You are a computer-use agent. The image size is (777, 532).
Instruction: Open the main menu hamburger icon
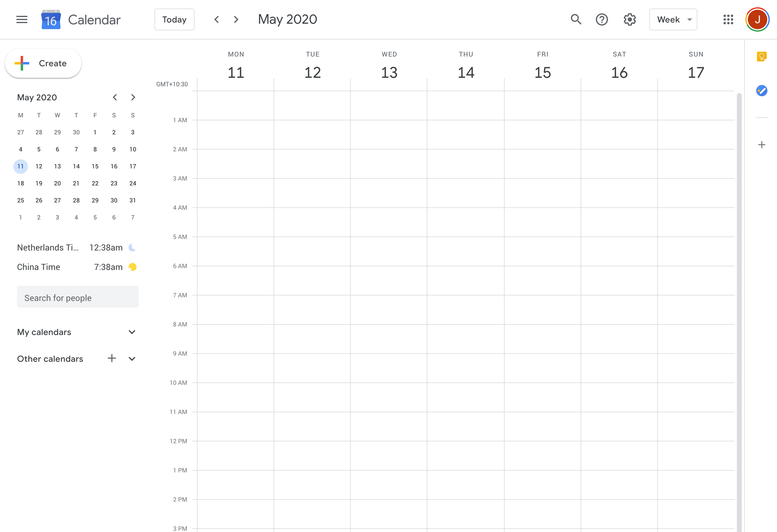(22, 19)
